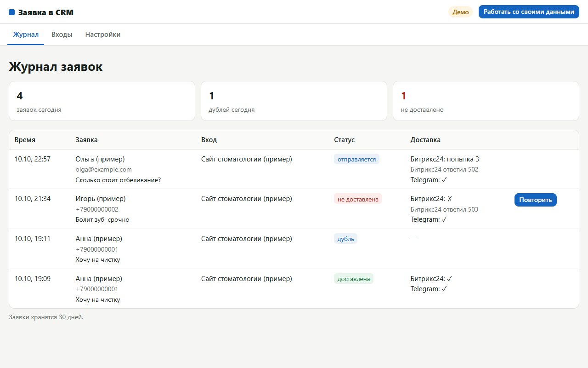Select the заявок сегодня counter card

102,101
